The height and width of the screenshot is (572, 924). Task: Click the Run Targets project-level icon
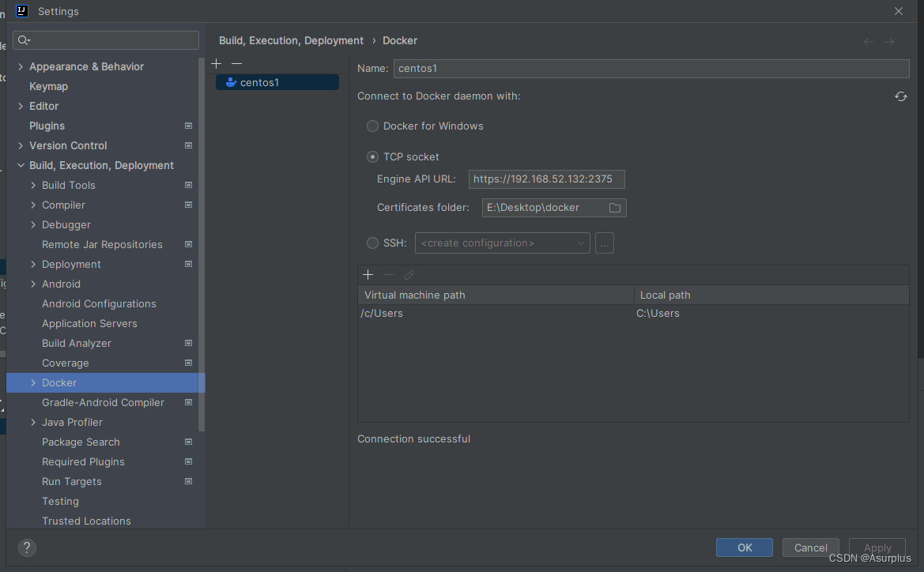tap(189, 481)
